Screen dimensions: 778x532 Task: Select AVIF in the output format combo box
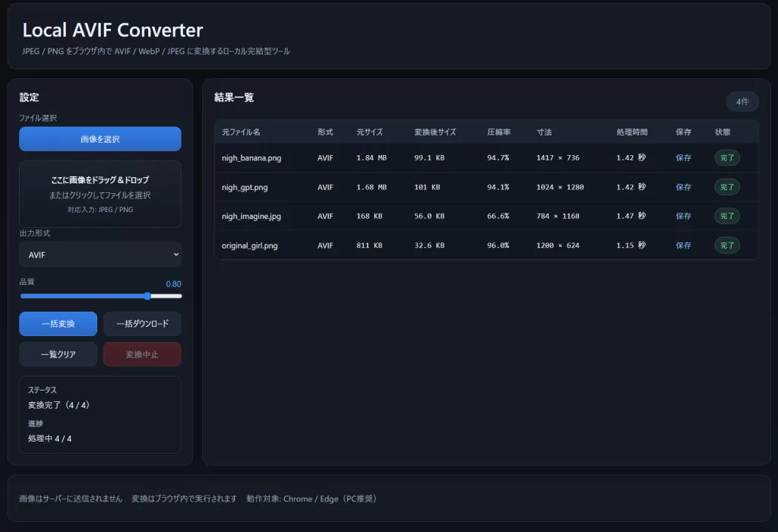[100, 254]
